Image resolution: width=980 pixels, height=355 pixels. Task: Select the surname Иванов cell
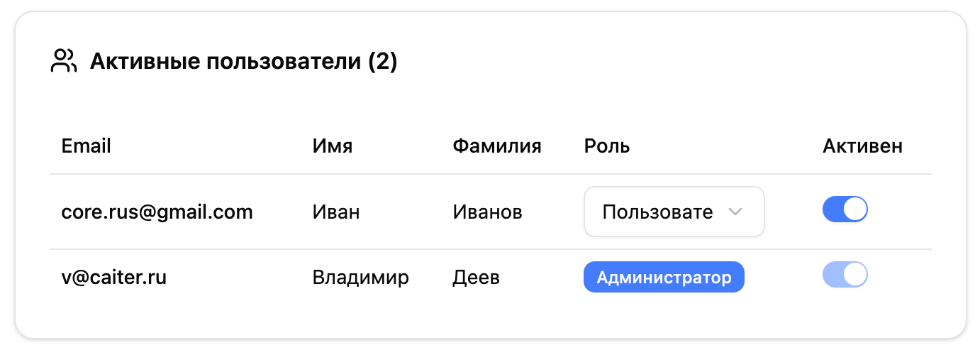click(x=487, y=212)
